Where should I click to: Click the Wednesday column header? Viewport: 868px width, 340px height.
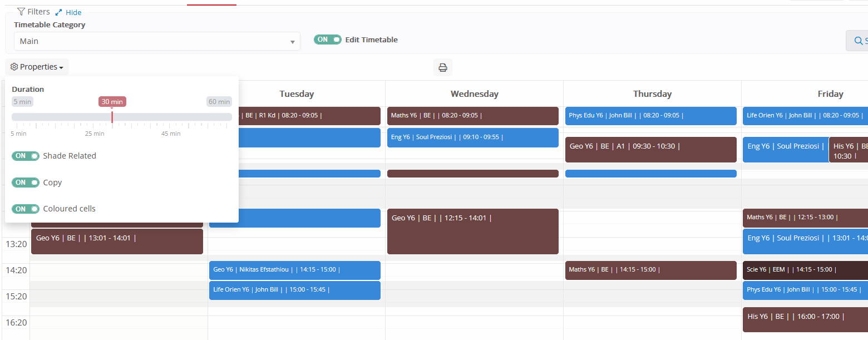474,94
